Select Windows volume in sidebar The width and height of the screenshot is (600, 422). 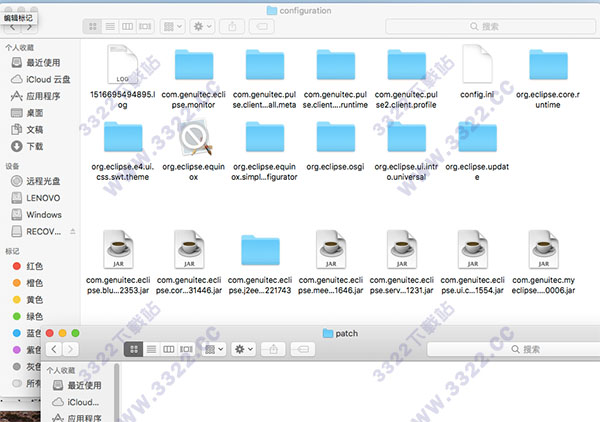[x=37, y=215]
